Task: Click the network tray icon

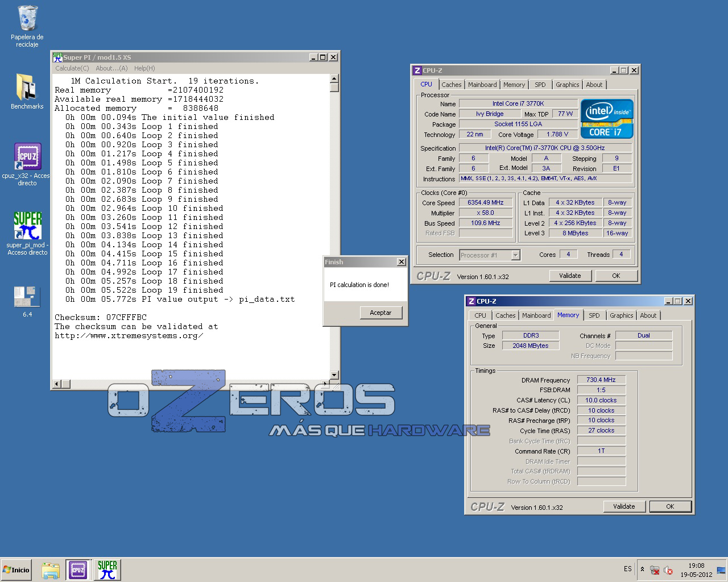Action: click(655, 570)
